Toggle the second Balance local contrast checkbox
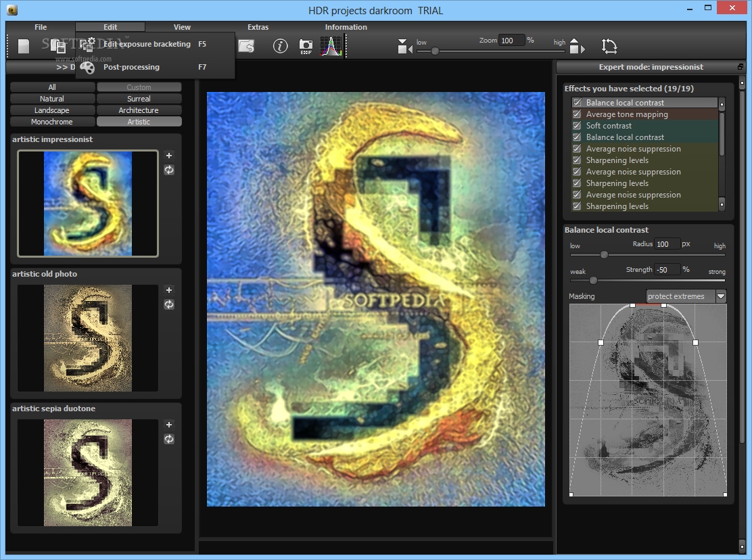 click(578, 137)
